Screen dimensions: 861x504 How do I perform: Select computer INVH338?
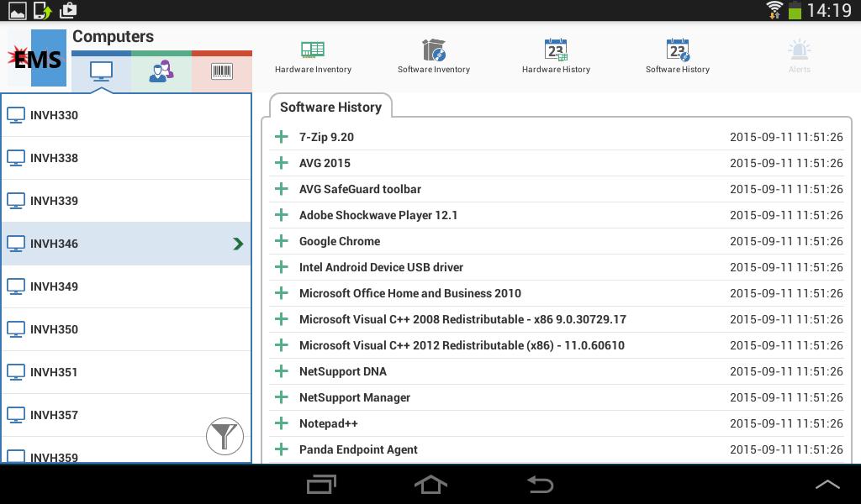click(x=126, y=158)
